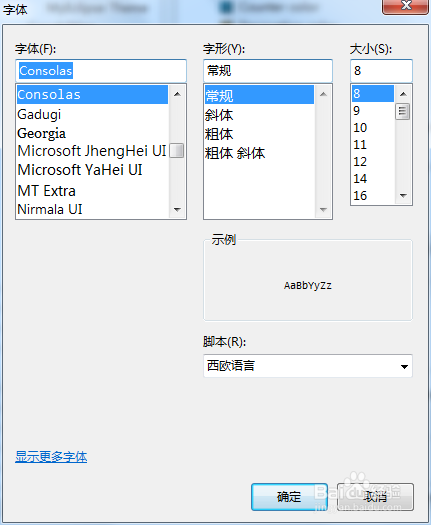Click down arrow of font style list
Screen dimensions: 431x525
coord(323,210)
